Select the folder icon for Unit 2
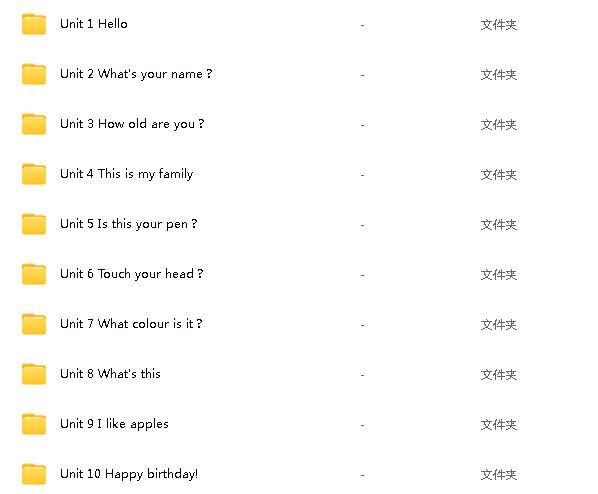 tap(34, 74)
